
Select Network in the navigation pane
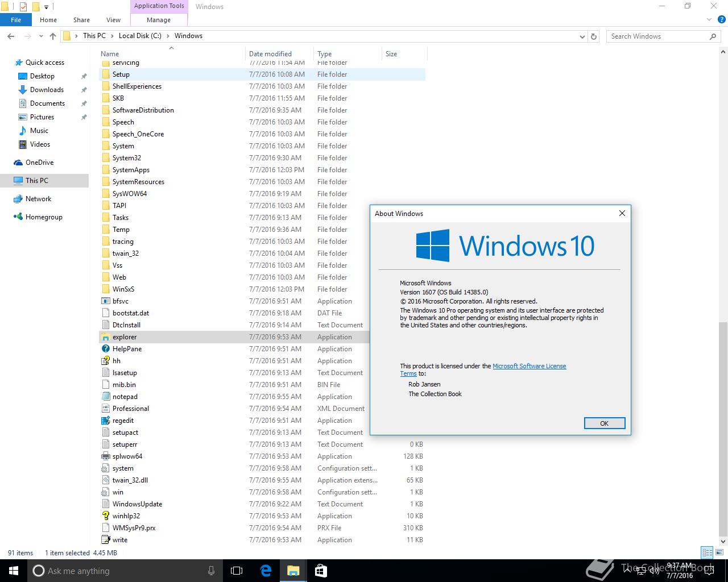point(38,199)
